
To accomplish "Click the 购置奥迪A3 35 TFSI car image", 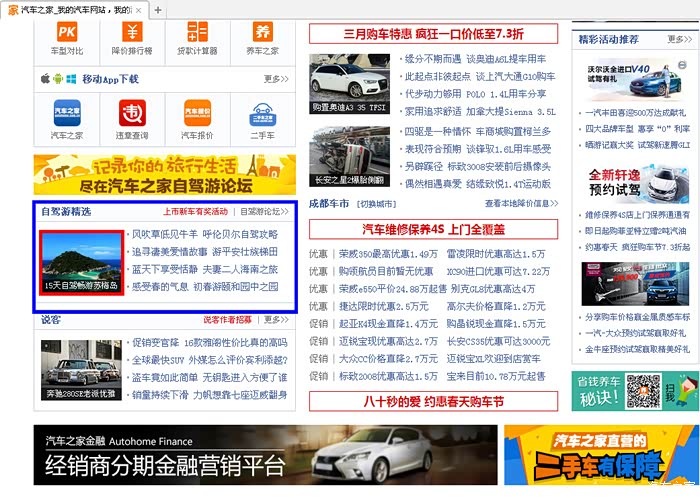I will click(349, 82).
